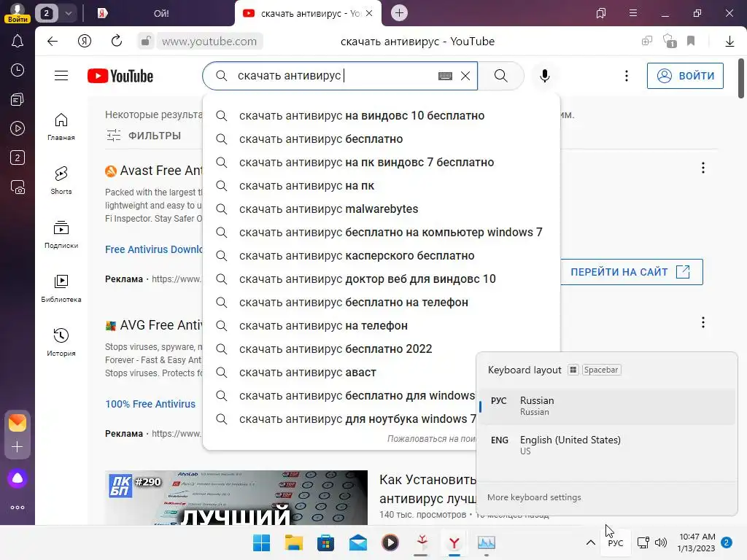
Task: Open browser downloads arrow
Action: coord(729,42)
